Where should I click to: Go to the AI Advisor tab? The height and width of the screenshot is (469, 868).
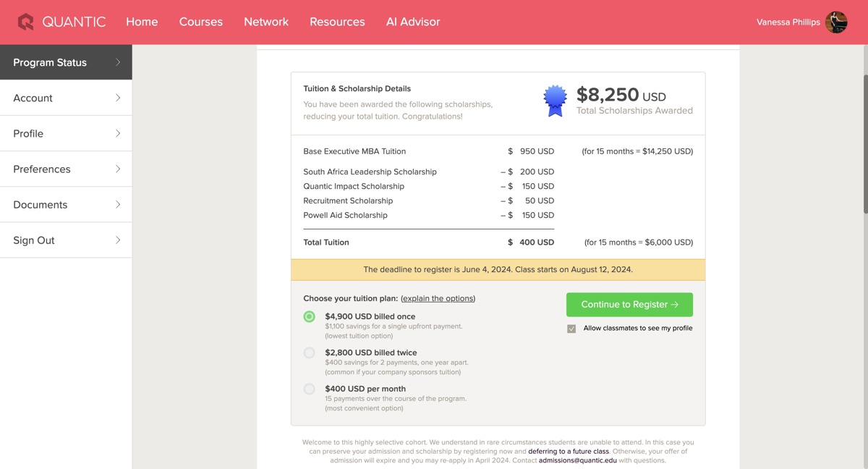click(x=413, y=22)
